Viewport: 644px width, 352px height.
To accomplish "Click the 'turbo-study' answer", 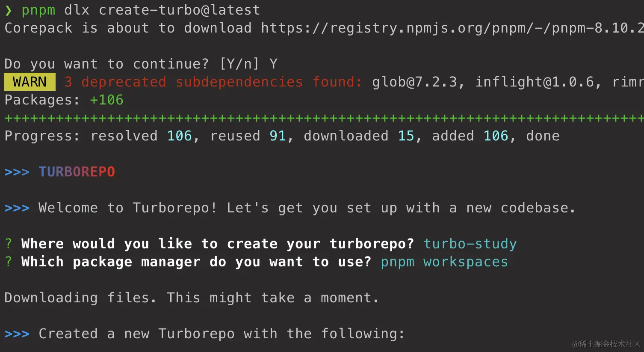I will [470, 244].
